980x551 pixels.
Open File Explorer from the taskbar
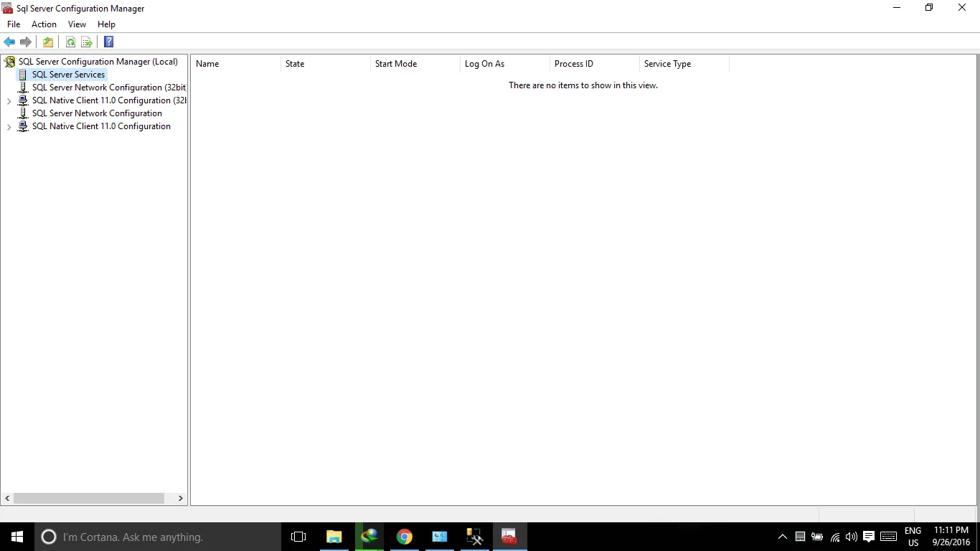tap(334, 537)
